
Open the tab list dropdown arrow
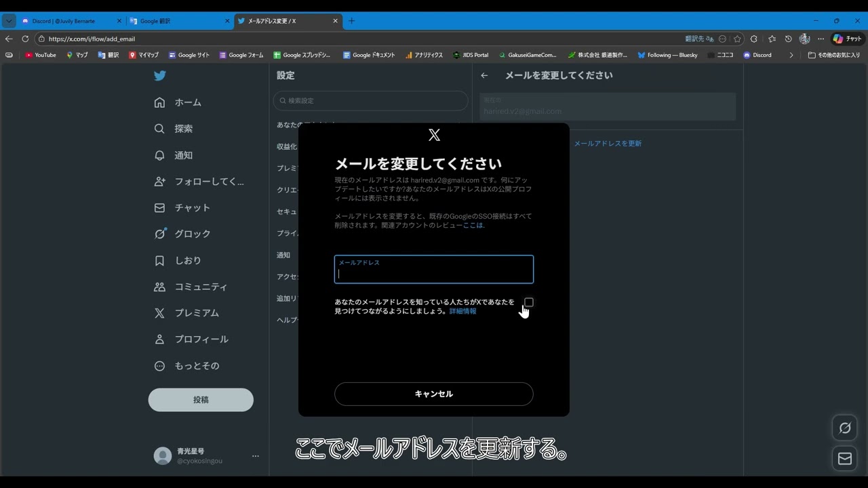coord(9,21)
